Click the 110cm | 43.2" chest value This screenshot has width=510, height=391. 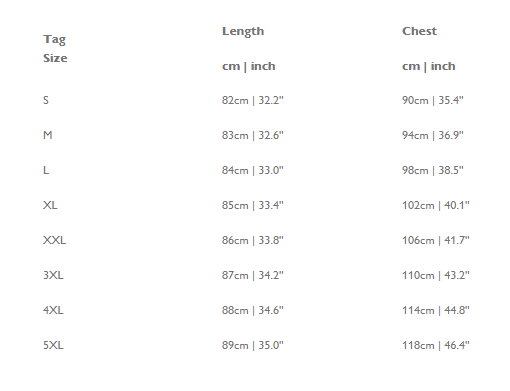[x=436, y=275]
